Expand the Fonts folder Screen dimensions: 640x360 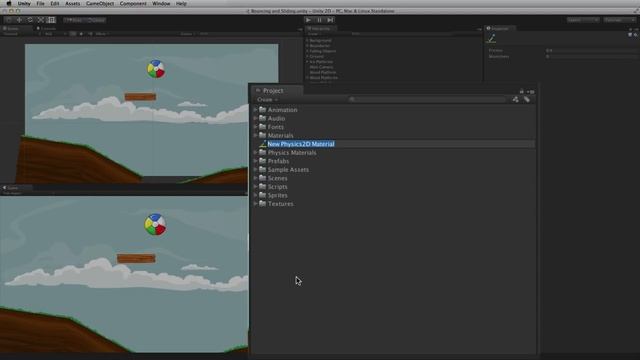coord(256,127)
